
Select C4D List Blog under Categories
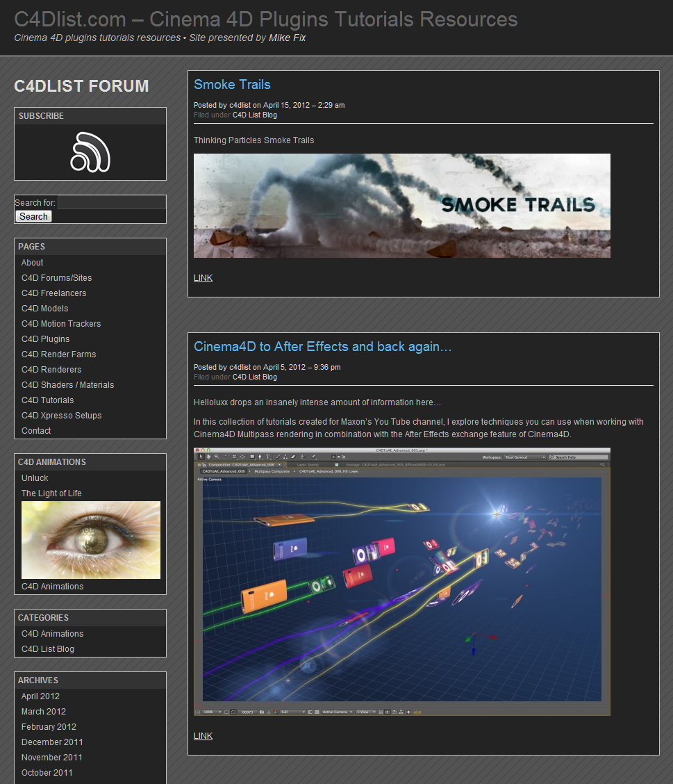(47, 649)
